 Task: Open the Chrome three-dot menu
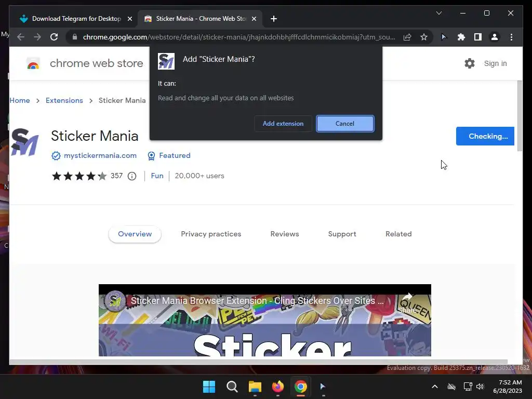click(511, 37)
